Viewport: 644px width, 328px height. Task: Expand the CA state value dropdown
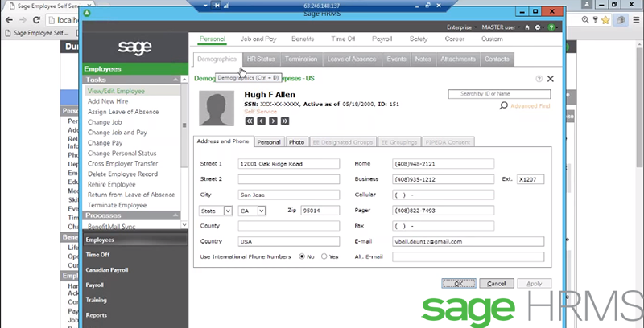tap(262, 211)
